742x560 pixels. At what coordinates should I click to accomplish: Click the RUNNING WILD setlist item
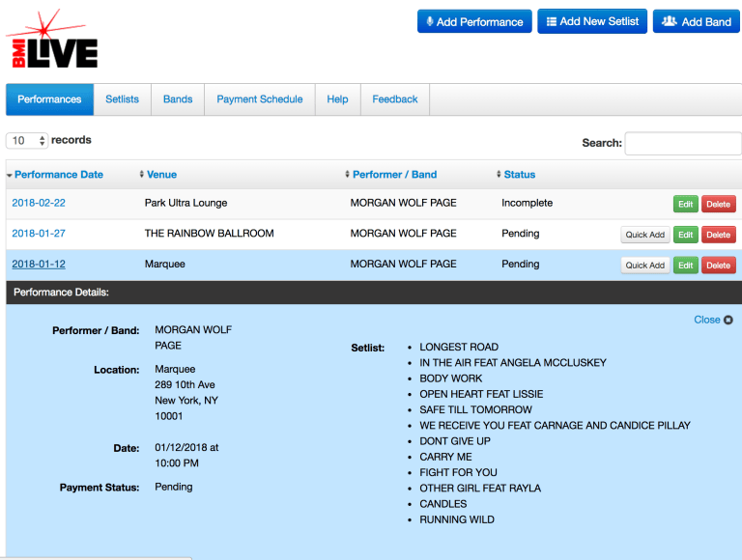(x=457, y=519)
